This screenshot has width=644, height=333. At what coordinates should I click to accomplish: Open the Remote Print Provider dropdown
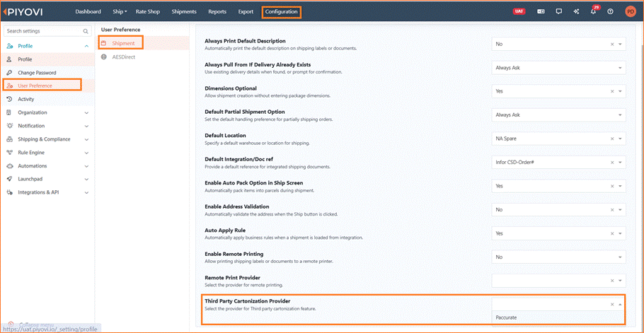pos(620,281)
